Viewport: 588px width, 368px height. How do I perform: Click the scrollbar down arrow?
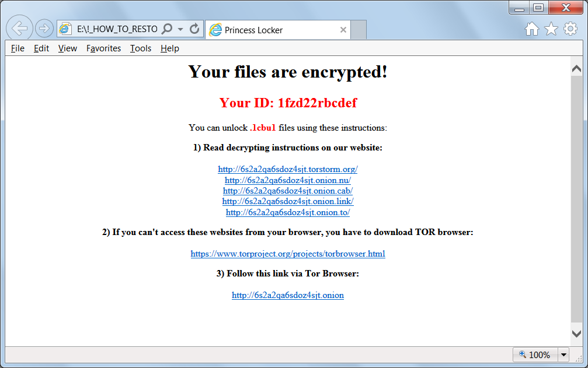pos(576,334)
